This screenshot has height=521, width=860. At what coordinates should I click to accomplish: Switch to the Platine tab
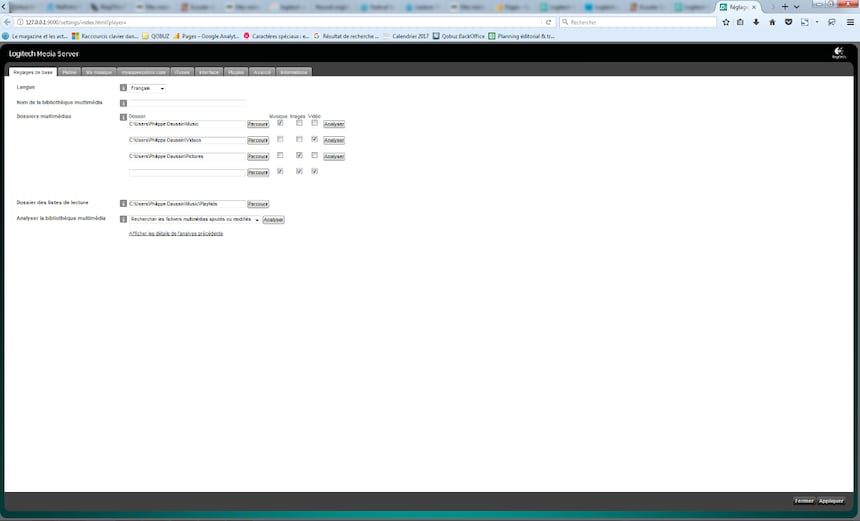point(70,72)
